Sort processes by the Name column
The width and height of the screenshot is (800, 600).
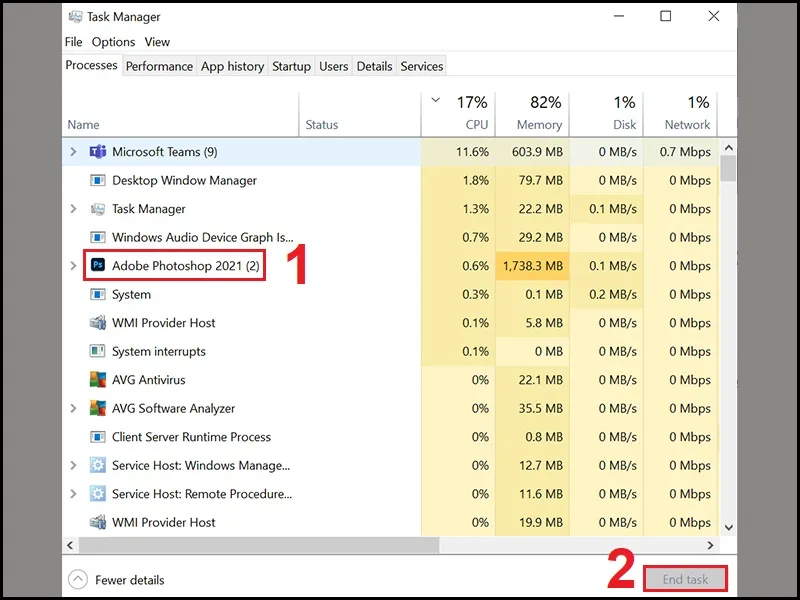(84, 125)
